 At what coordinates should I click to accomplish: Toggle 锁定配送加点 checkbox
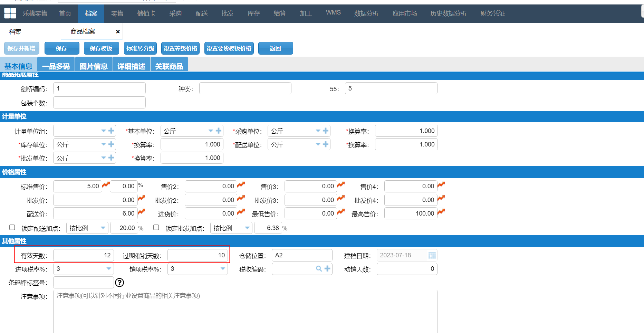pyautogui.click(x=12, y=227)
